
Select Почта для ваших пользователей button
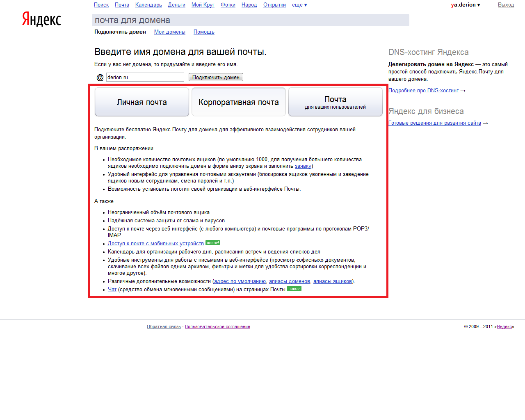[x=335, y=102]
